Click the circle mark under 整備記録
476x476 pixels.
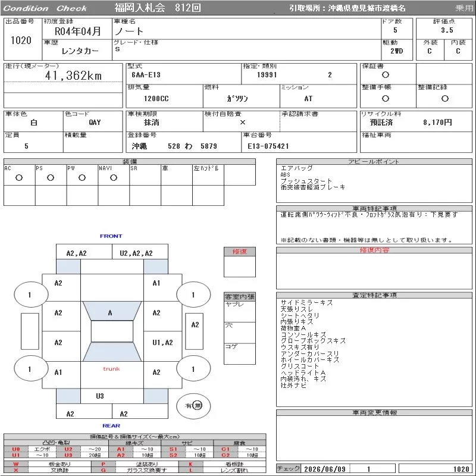click(445, 98)
